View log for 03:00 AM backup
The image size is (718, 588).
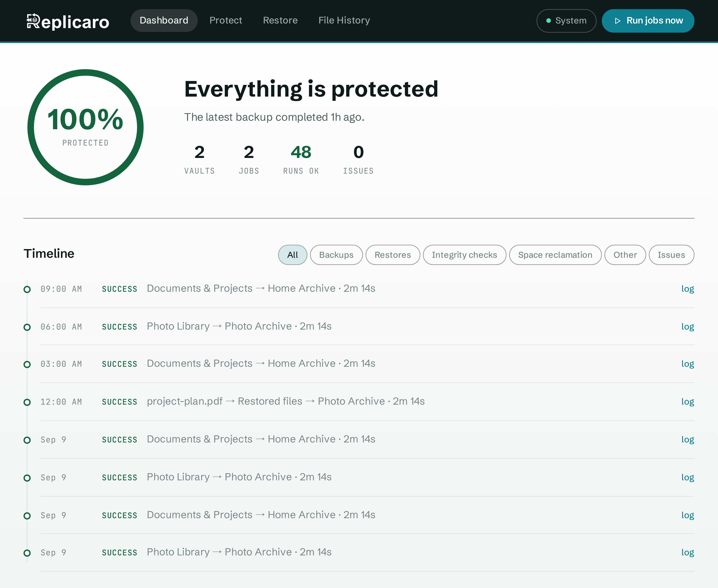coord(688,364)
